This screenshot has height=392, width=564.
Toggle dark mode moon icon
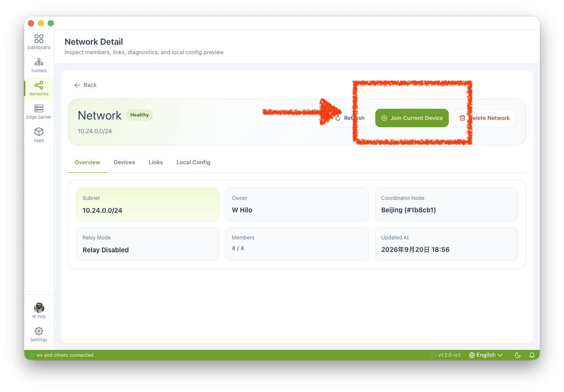[518, 355]
